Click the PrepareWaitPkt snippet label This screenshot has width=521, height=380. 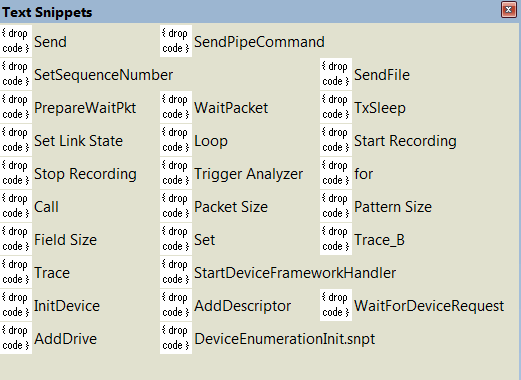click(x=85, y=108)
